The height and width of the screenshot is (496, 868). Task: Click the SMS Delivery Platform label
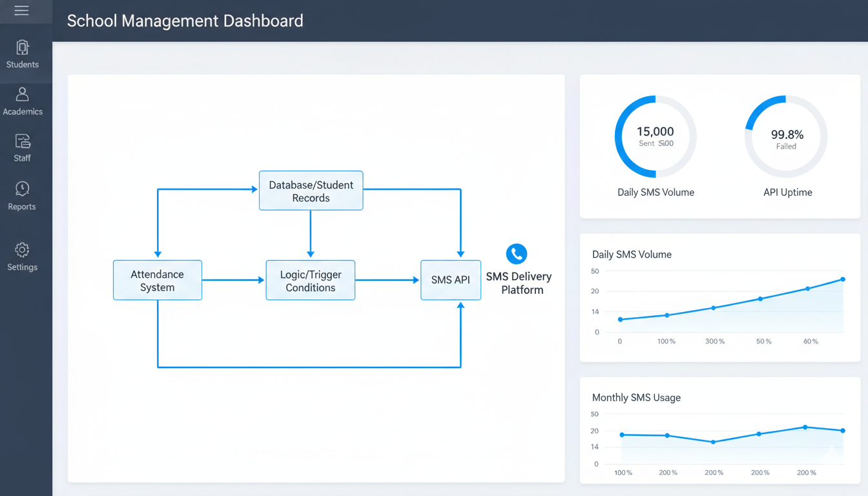519,284
